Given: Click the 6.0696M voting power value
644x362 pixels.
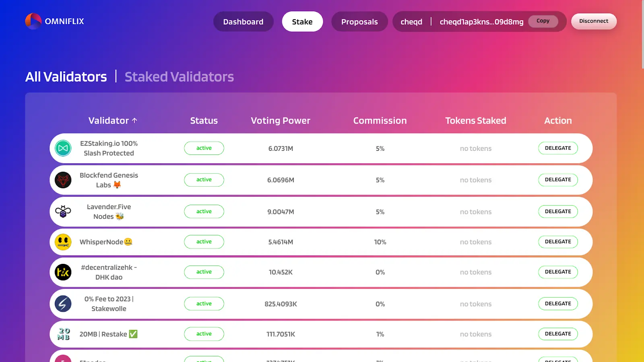Looking at the screenshot, I should tap(281, 180).
